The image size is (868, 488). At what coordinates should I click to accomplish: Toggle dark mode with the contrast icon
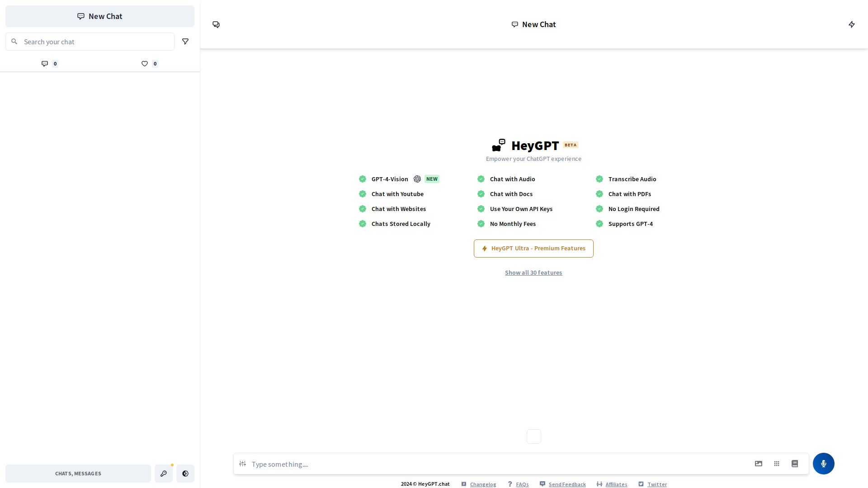(x=185, y=474)
